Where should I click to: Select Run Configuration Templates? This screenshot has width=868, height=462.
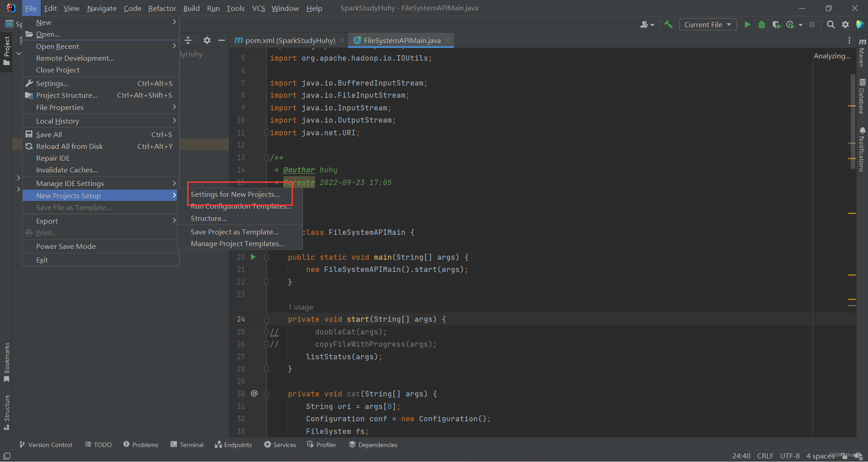click(240, 206)
